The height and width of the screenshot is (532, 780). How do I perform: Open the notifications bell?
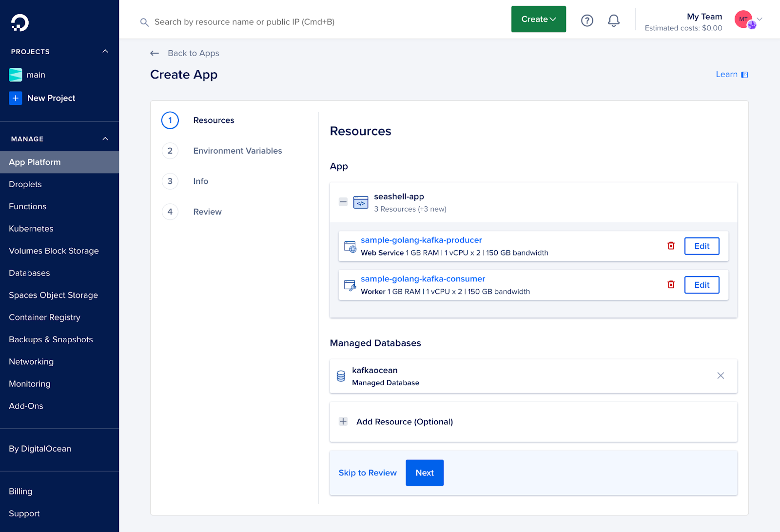[x=613, y=20]
